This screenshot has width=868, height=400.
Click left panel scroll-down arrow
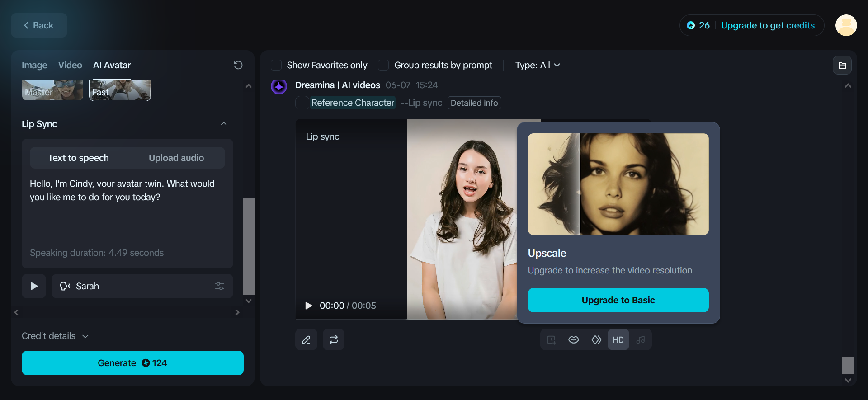point(249,301)
